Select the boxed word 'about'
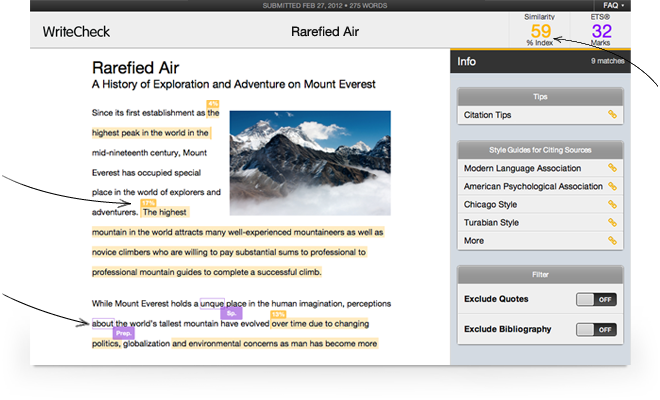Screen dimensions: 660x400 (x=103, y=323)
